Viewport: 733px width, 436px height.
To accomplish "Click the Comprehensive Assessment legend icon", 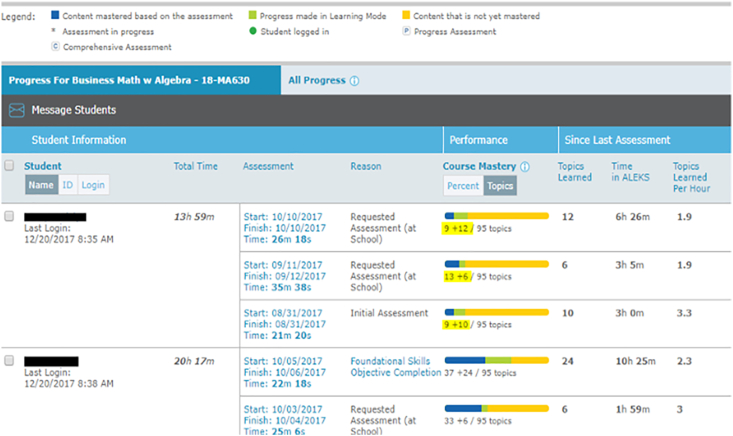I will (53, 47).
